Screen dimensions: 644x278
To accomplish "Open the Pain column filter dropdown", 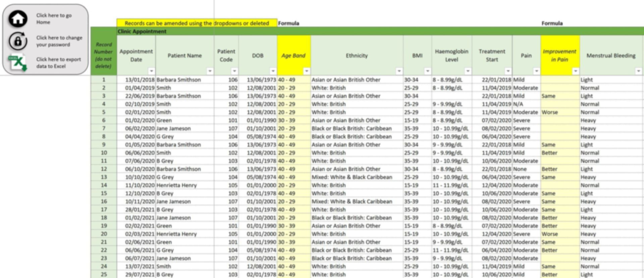I will click(536, 71).
